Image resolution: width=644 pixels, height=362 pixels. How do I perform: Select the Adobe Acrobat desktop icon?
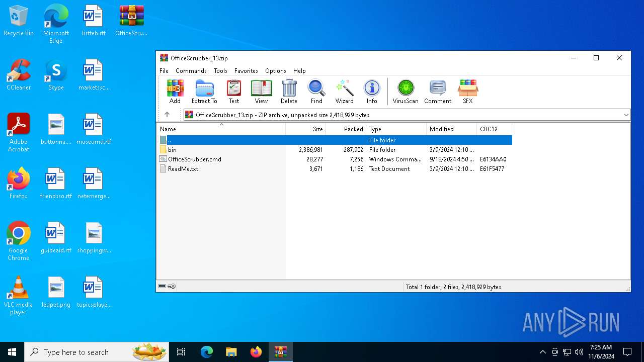19,133
